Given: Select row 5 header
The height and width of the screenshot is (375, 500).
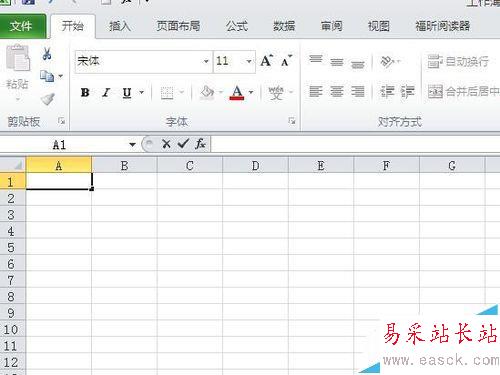Looking at the screenshot, I should point(12,247).
